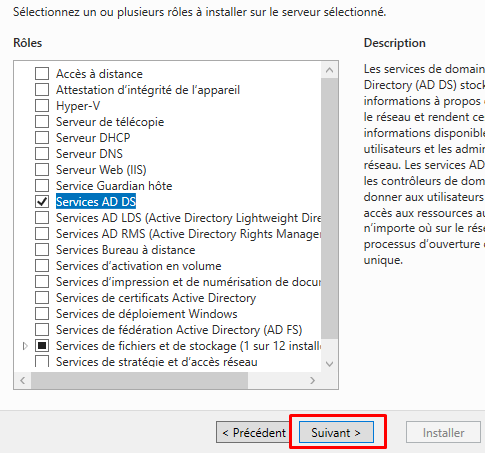
Task: Click the roles list scroll down arrow
Action: 329,364
